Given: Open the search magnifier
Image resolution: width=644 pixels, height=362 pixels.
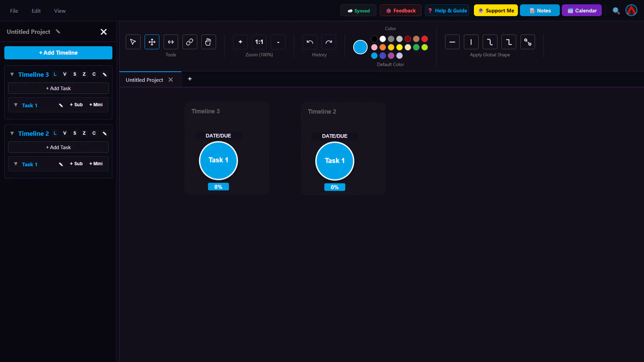Looking at the screenshot, I should click(x=616, y=11).
